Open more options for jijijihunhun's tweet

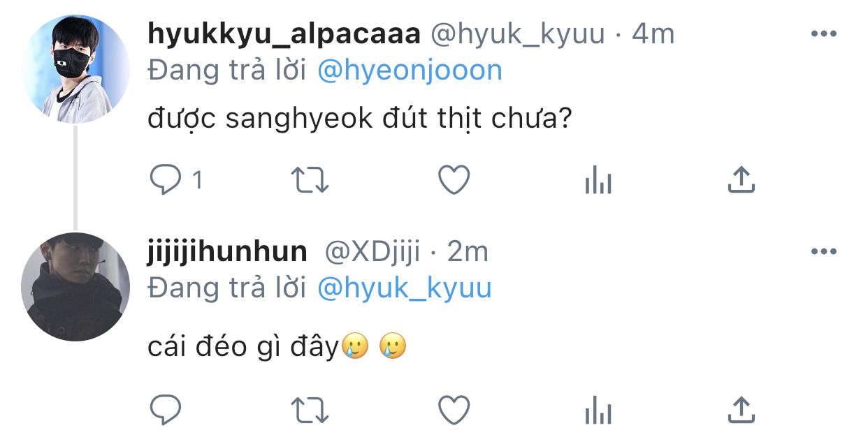pyautogui.click(x=823, y=251)
